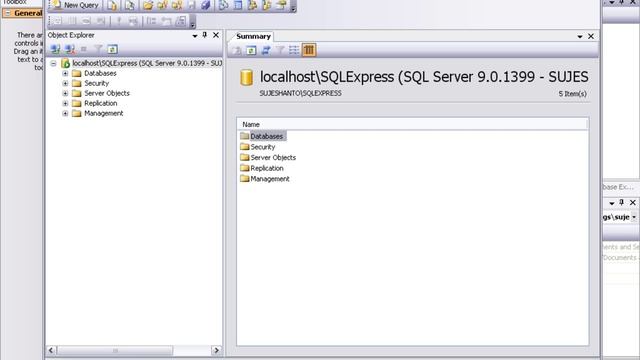Open the standard toolbar options dropdown

pos(293,6)
